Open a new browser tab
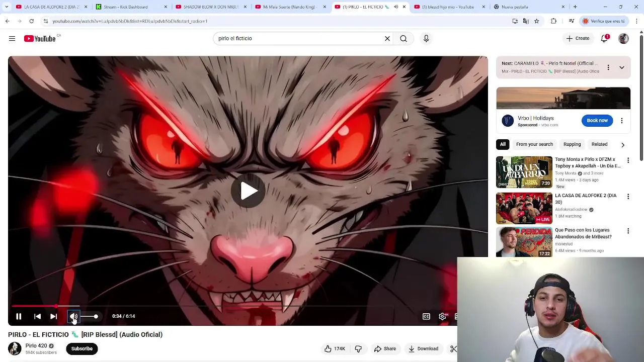The height and width of the screenshot is (362, 644). [575, 7]
